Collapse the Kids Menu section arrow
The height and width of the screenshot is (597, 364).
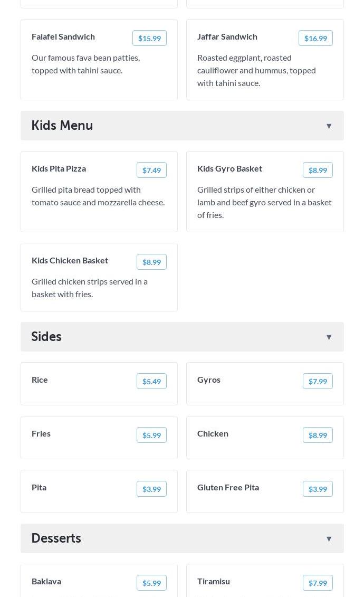point(329,126)
